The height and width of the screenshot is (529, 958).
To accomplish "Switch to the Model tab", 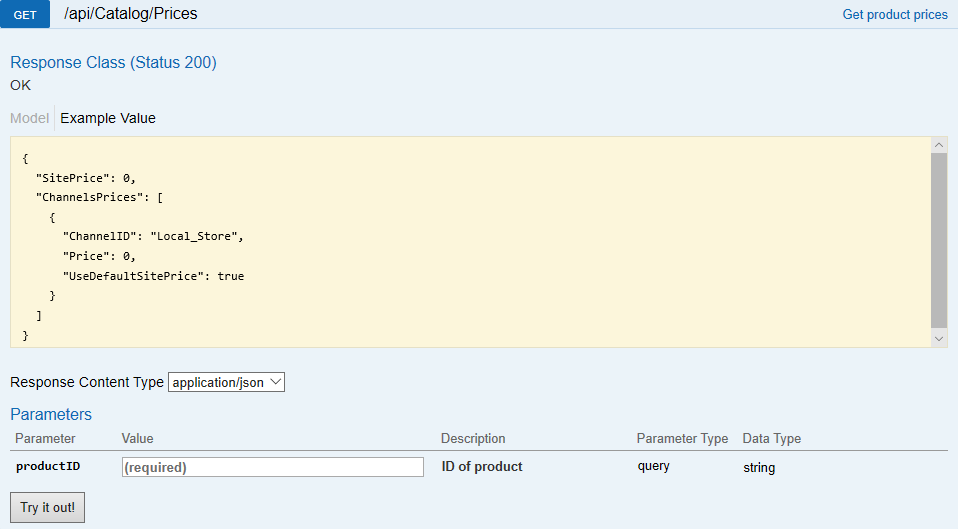I will click(x=29, y=118).
